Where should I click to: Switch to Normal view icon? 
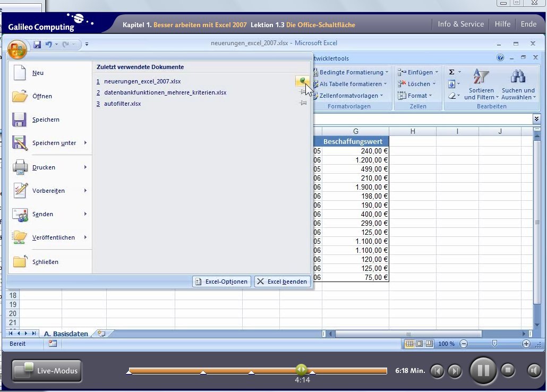point(409,344)
